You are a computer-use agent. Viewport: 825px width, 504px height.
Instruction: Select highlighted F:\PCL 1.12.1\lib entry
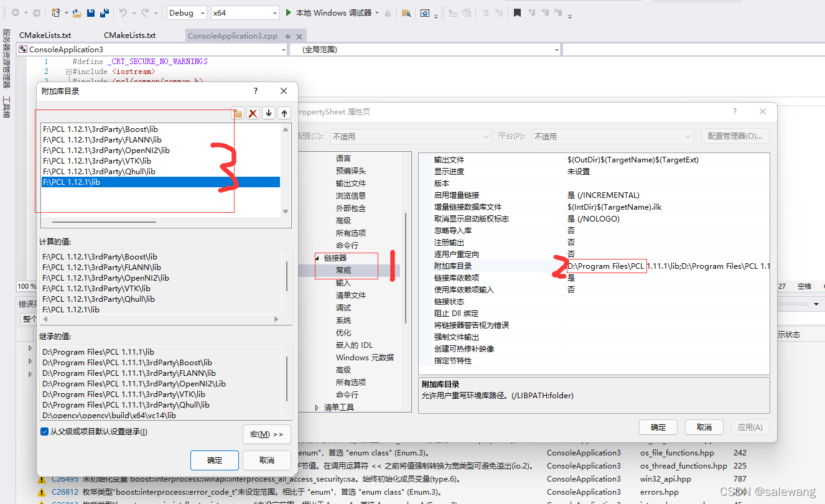161,182
